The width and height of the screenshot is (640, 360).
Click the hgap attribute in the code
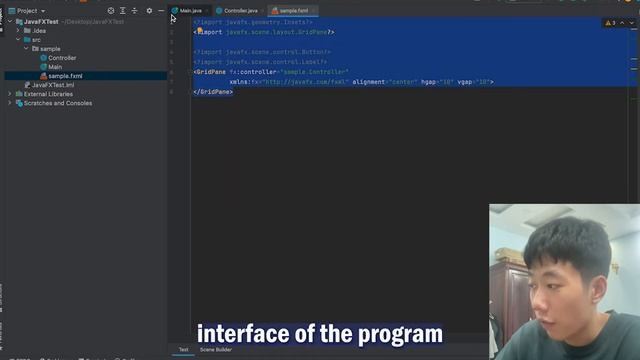point(428,82)
